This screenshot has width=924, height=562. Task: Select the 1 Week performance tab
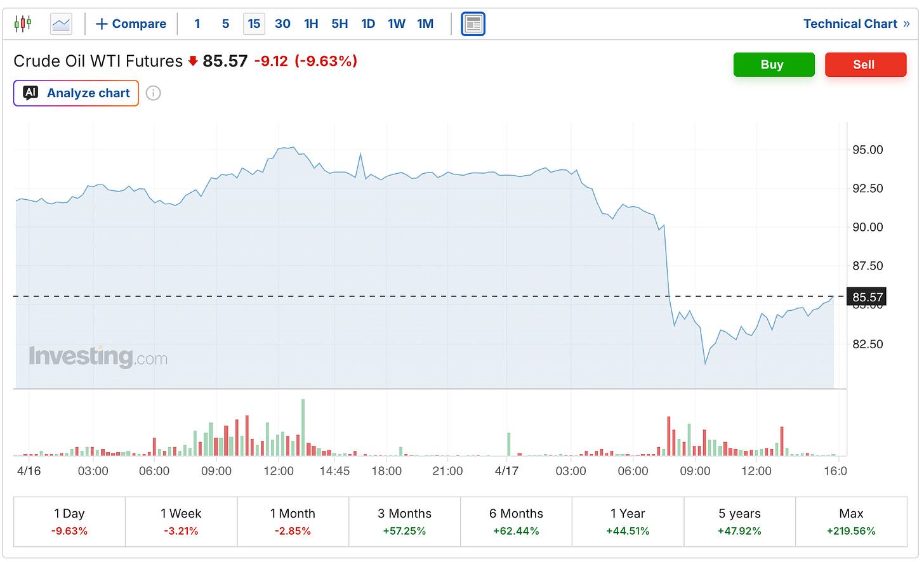pos(181,521)
